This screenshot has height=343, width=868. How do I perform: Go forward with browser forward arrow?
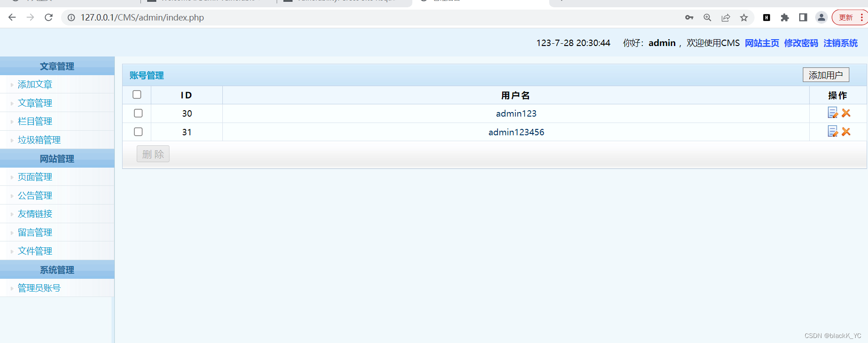(x=31, y=17)
